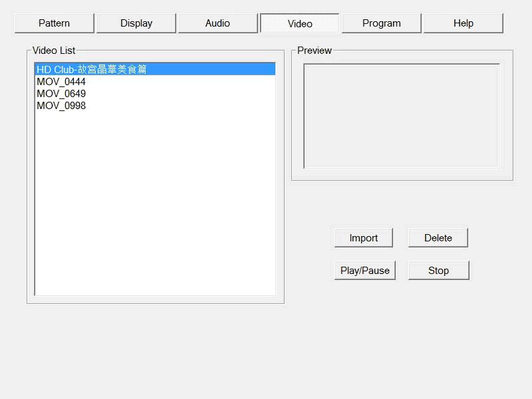The height and width of the screenshot is (399, 532).
Task: Select the HD Club video entry
Action: pyautogui.click(x=92, y=69)
